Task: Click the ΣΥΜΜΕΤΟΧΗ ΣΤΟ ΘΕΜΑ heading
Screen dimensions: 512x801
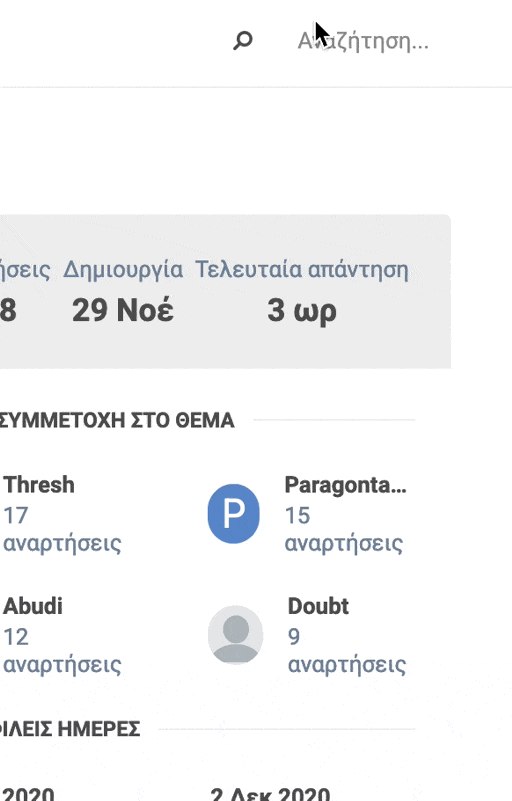Action: point(117,420)
